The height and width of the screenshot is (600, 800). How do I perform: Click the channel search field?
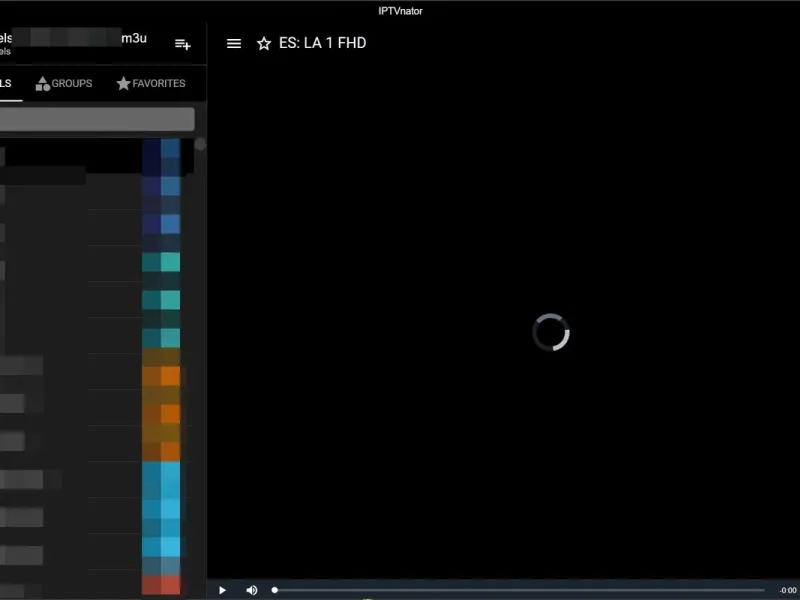[x=96, y=119]
